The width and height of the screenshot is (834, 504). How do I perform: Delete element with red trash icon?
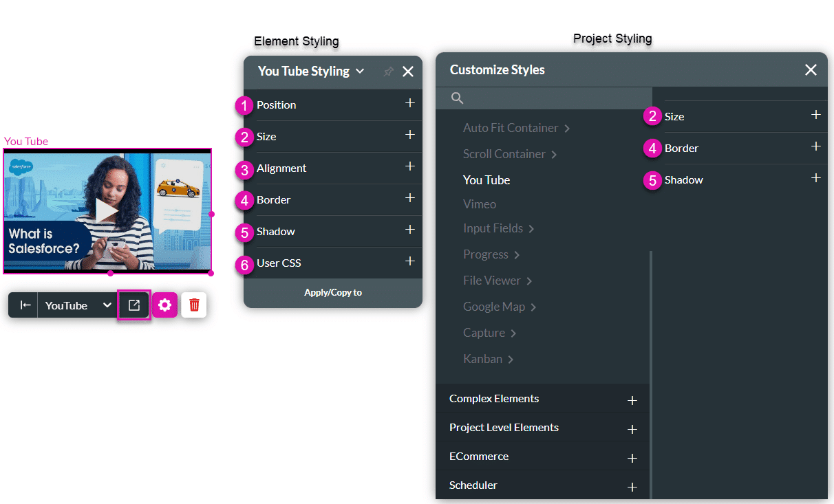(x=194, y=305)
